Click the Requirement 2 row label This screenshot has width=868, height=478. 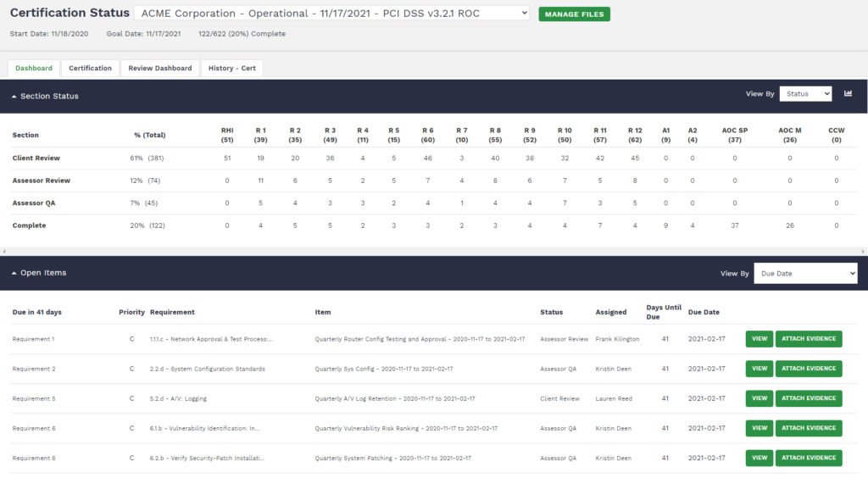pyautogui.click(x=34, y=369)
